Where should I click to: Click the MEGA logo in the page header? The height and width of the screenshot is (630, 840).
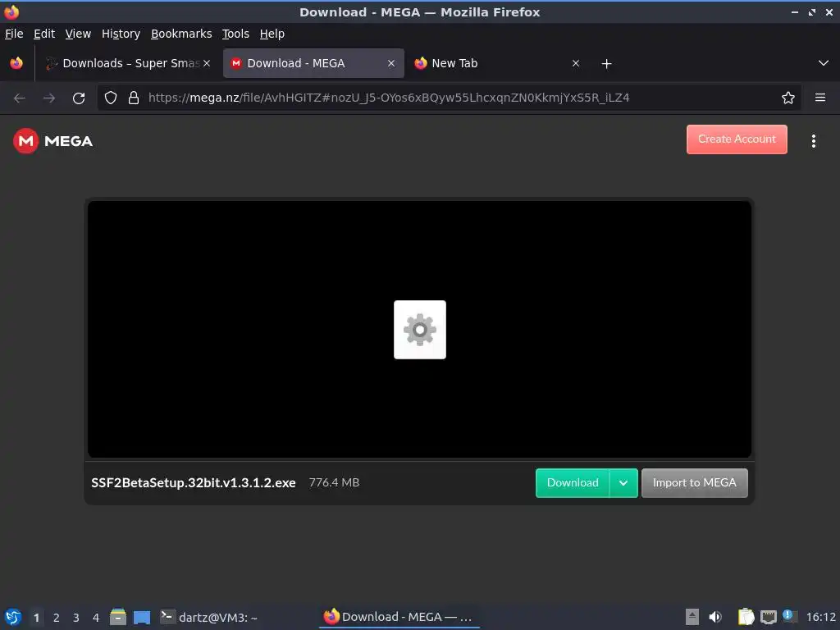pyautogui.click(x=53, y=141)
